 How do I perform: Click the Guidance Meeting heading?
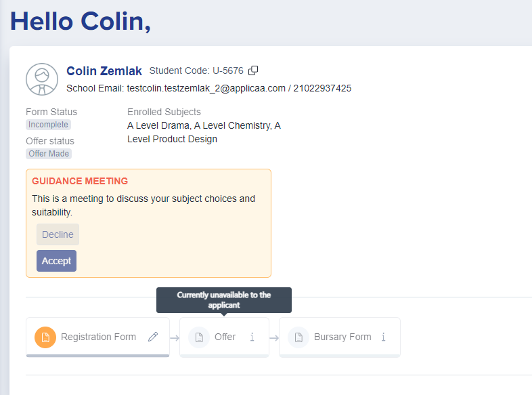pyautogui.click(x=80, y=181)
